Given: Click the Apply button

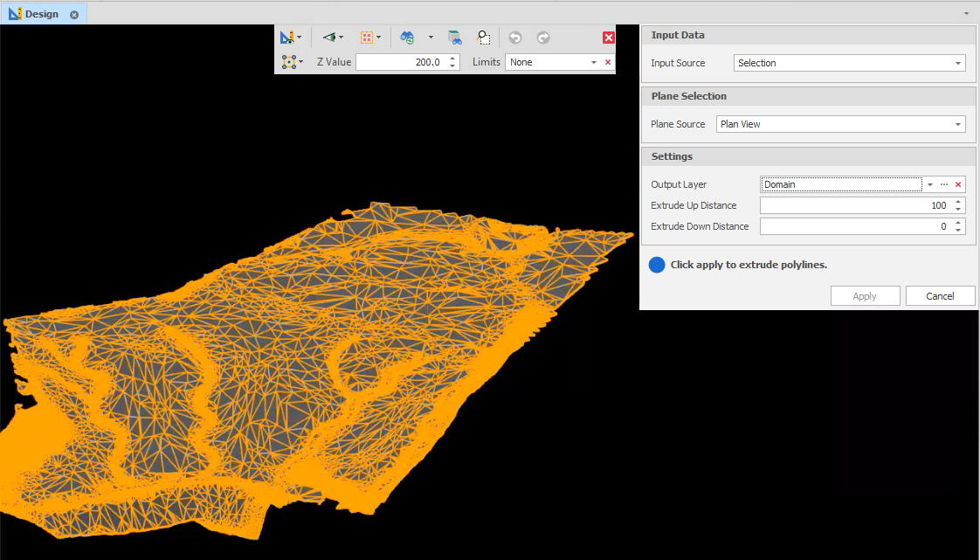Looking at the screenshot, I should click(x=865, y=296).
